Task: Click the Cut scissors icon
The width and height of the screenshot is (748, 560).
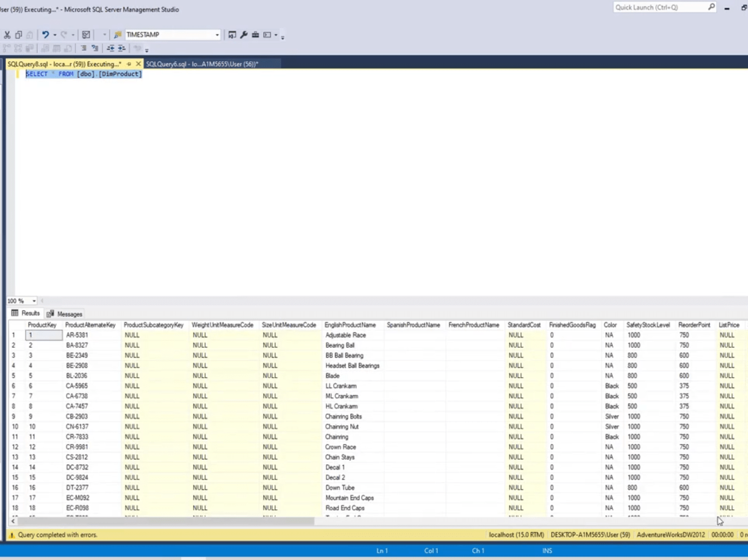Action: (x=7, y=35)
